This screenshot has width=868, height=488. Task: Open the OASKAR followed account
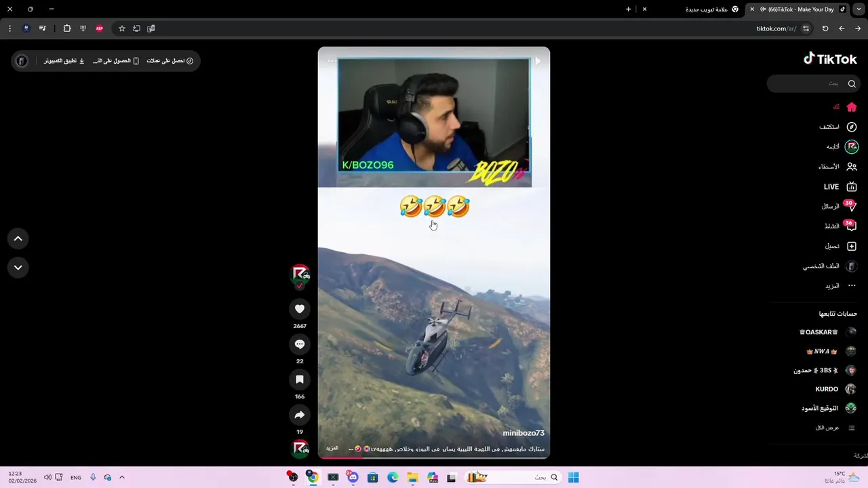827,332
